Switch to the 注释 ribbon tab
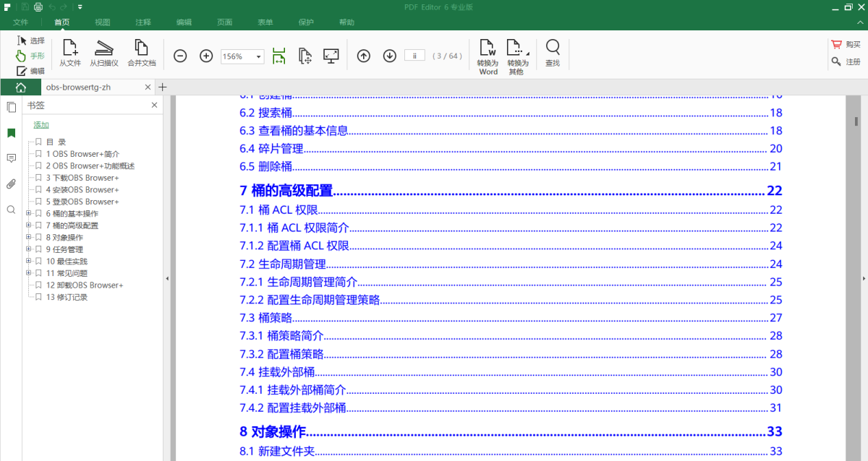Screen dimensions: 868x461 142,22
